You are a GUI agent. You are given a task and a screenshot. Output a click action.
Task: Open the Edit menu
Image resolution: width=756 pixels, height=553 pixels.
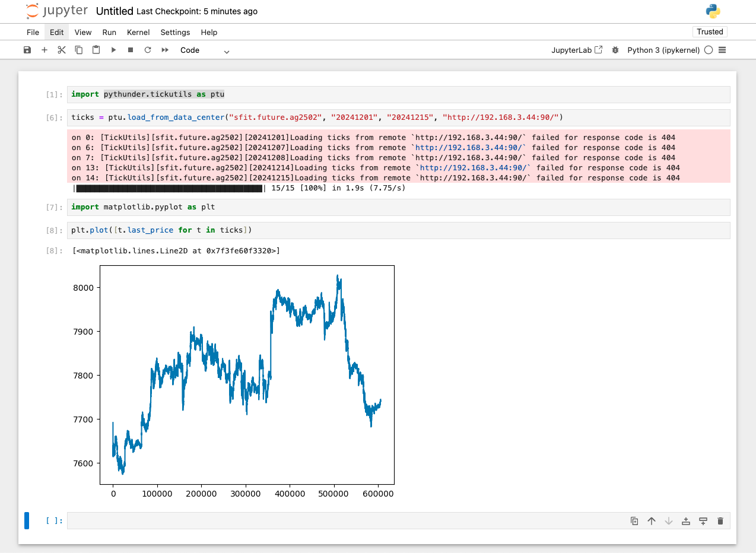[x=56, y=33]
